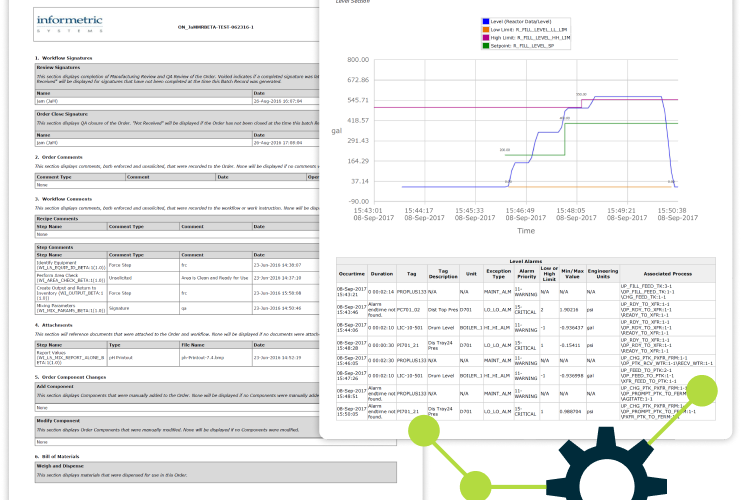Click the 'Associated Process' column header

[667, 274]
